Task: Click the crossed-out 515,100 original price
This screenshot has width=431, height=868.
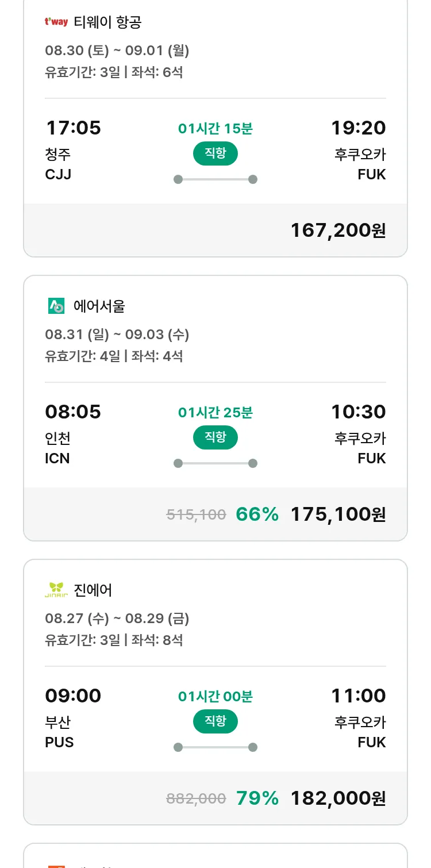Action: tap(196, 514)
